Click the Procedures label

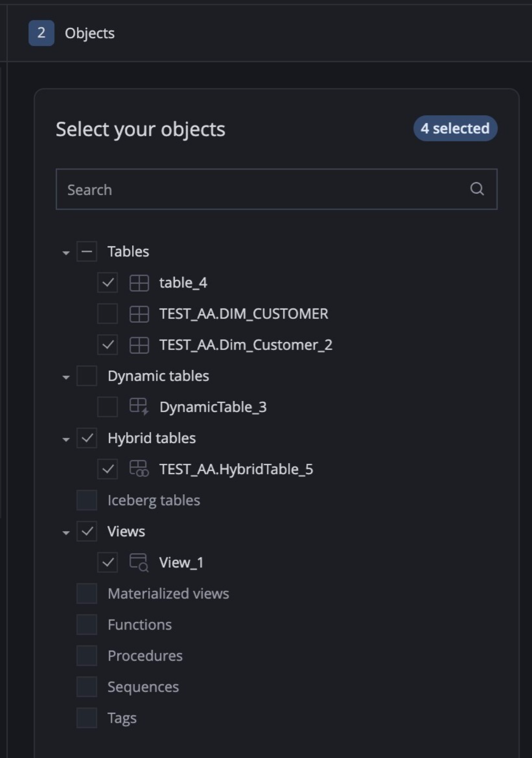pos(145,655)
